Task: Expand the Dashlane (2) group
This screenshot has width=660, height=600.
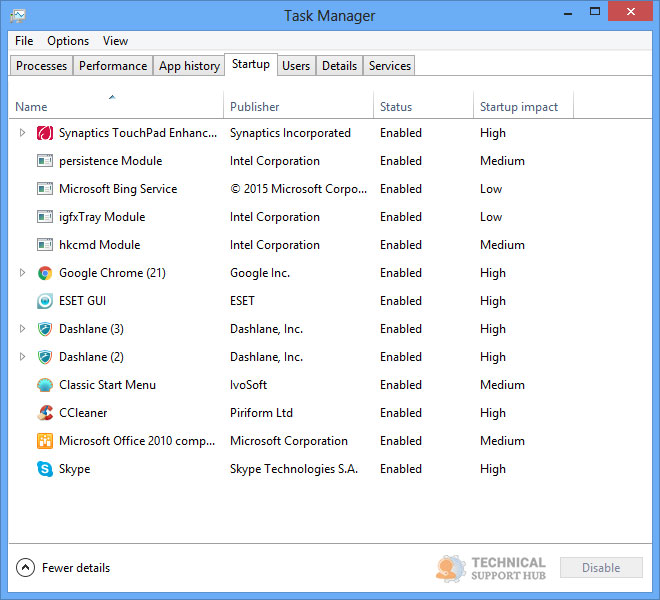Action: tap(23, 357)
